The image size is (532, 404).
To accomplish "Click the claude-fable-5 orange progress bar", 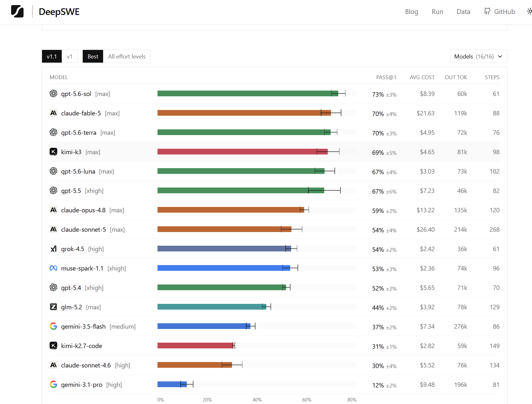I will pos(244,113).
